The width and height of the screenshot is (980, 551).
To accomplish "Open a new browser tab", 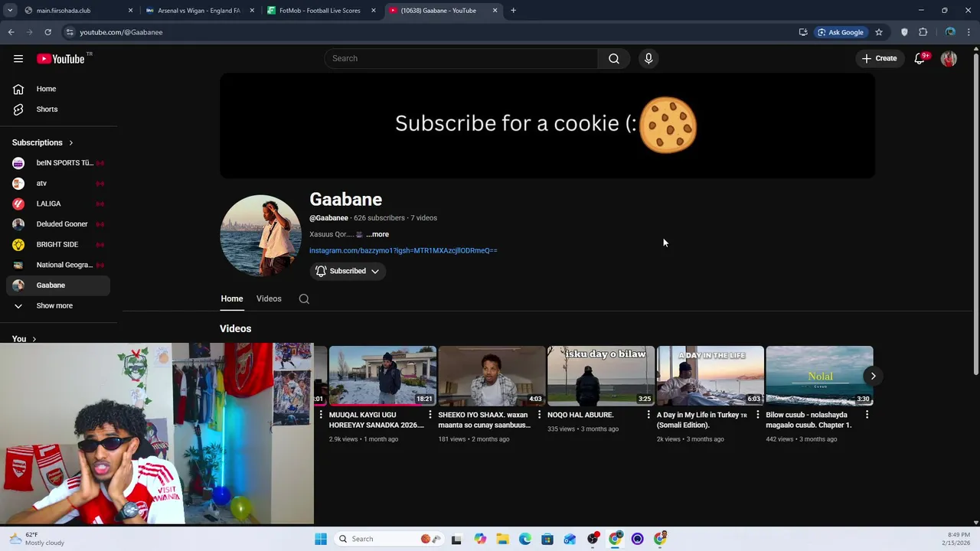I will point(513,11).
